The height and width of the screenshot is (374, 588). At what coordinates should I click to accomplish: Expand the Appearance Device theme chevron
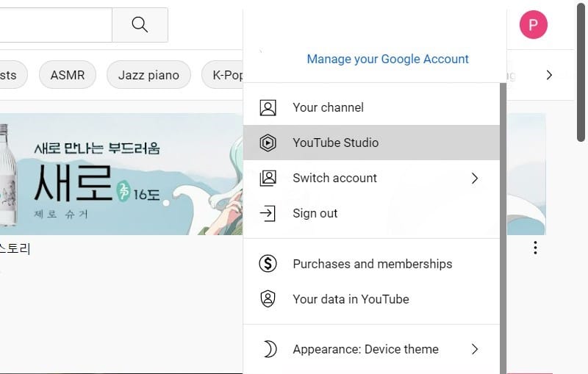click(x=475, y=349)
